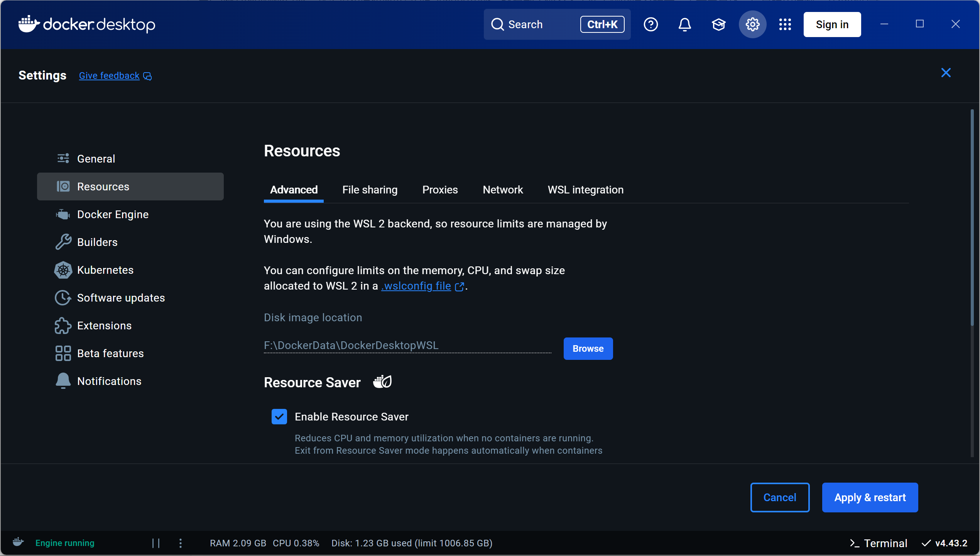
Task: Click the disk image location path field
Action: pos(407,346)
